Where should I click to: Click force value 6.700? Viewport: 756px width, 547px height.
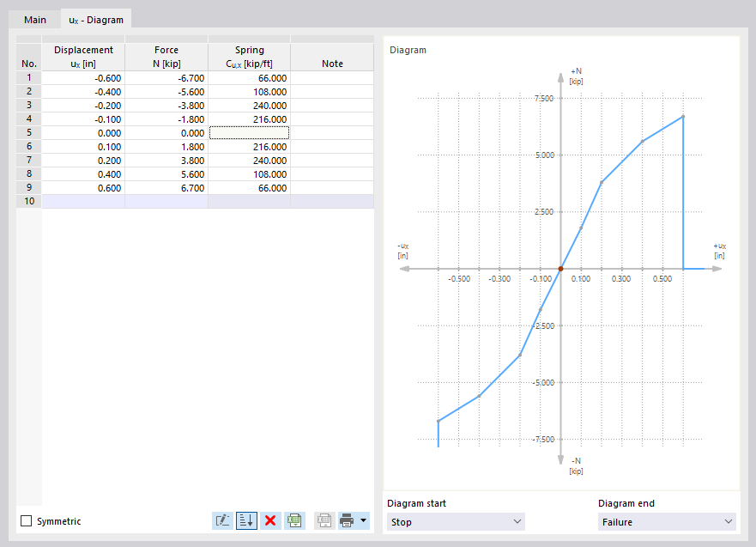click(166, 188)
